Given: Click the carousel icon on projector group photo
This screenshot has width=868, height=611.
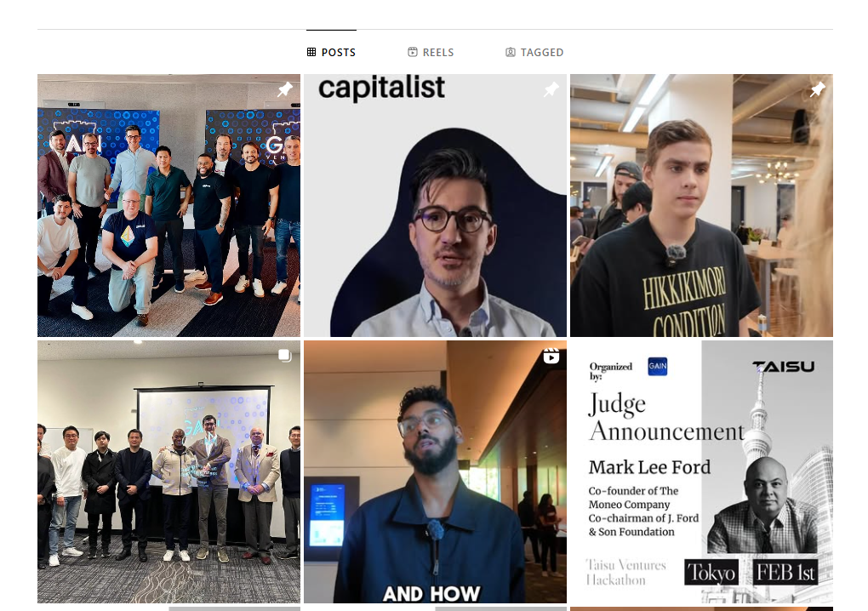Looking at the screenshot, I should tap(284, 356).
